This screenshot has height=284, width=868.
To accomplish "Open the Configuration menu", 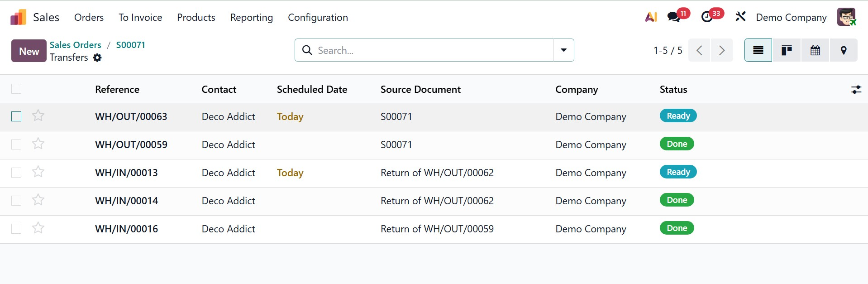I will click(318, 17).
